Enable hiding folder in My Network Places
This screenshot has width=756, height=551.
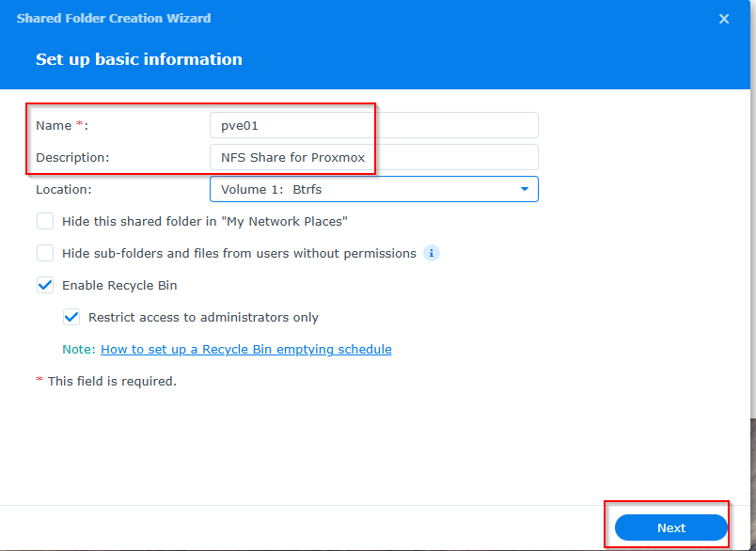[45, 221]
